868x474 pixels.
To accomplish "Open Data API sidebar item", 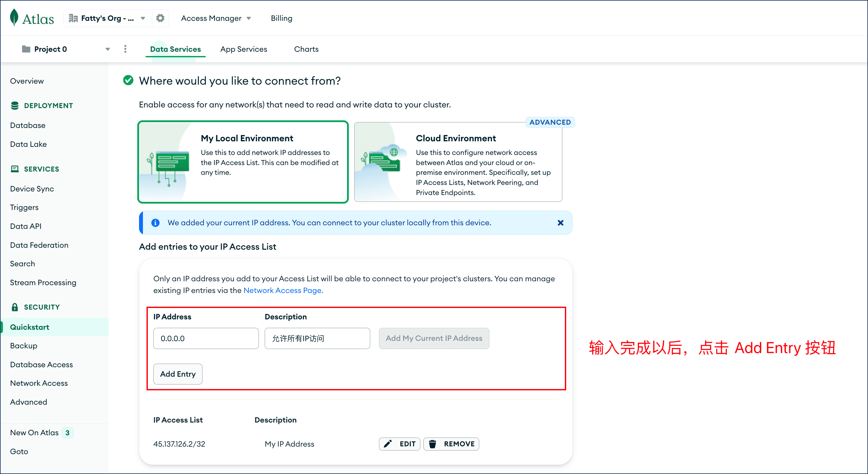I will click(x=26, y=226).
